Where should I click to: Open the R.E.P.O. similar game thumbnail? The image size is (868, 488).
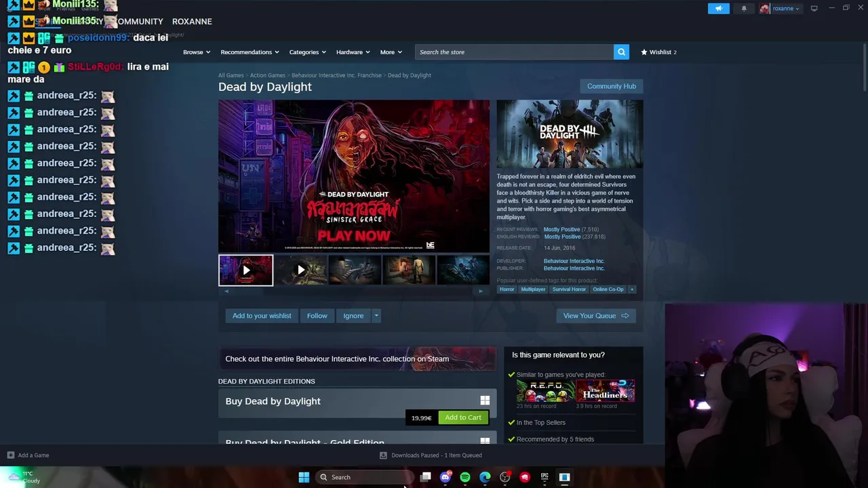coord(546,391)
